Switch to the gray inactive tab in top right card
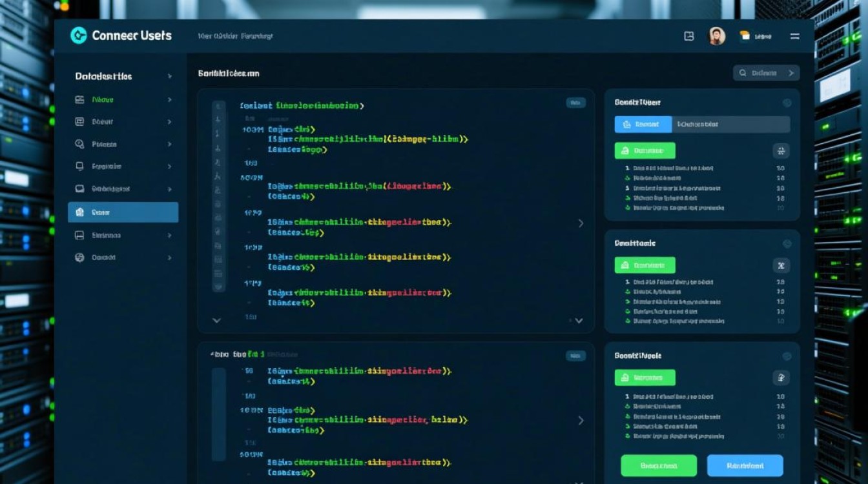 point(730,124)
